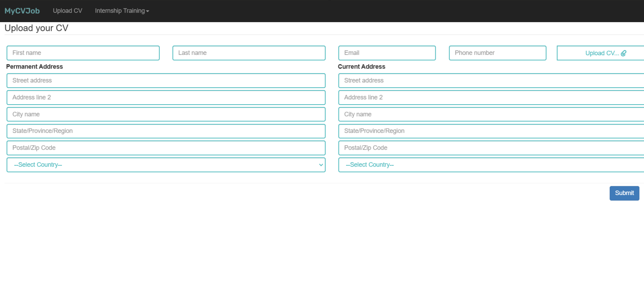The image size is (644, 281).
Task: Open the permanent address Select Country dropdown
Action: click(166, 165)
